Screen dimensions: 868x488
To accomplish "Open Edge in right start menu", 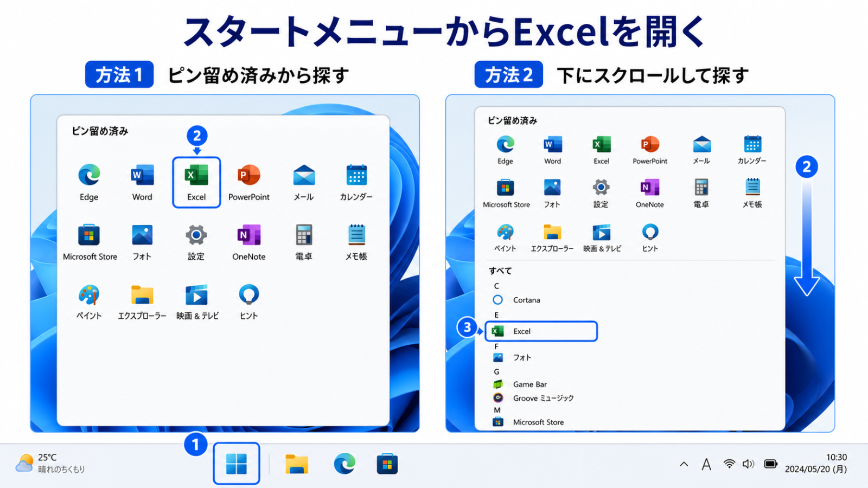I will click(x=505, y=150).
